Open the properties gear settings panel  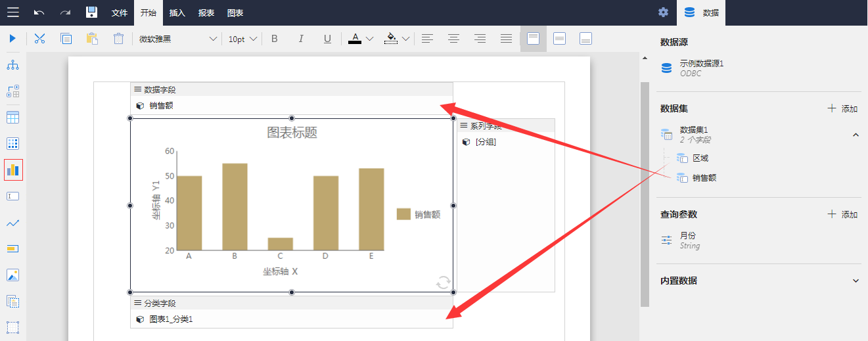[x=663, y=12]
